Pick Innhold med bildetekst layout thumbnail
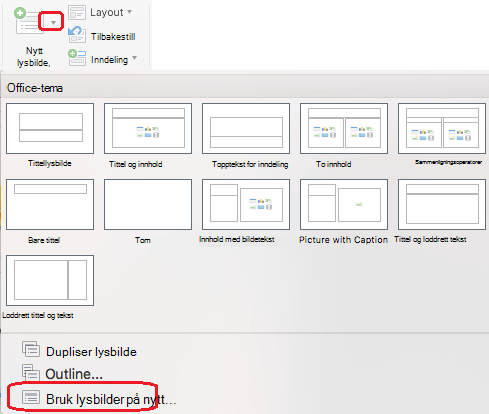The width and height of the screenshot is (489, 414). click(246, 204)
